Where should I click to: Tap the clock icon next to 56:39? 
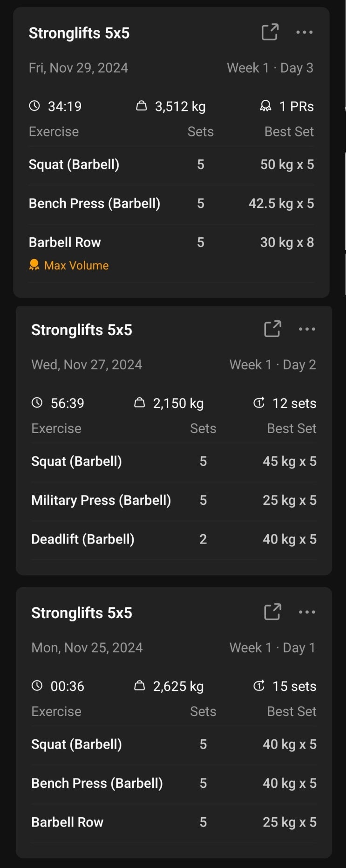pyautogui.click(x=37, y=403)
